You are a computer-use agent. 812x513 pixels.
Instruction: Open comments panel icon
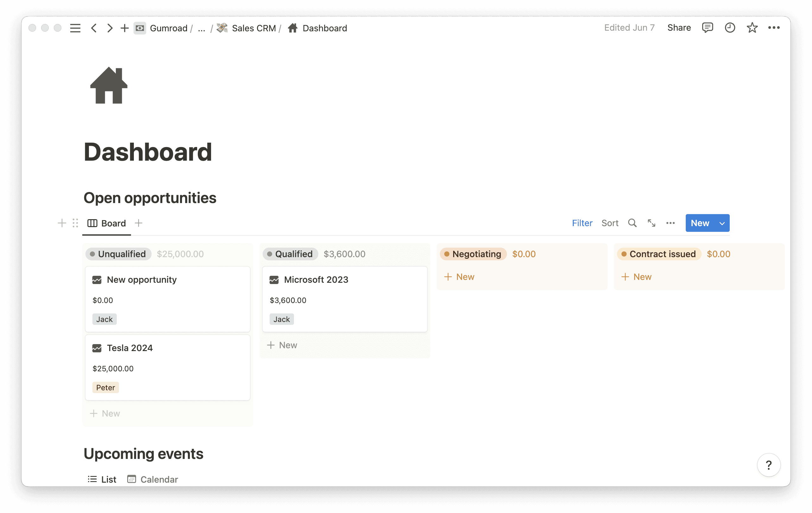tap(707, 28)
